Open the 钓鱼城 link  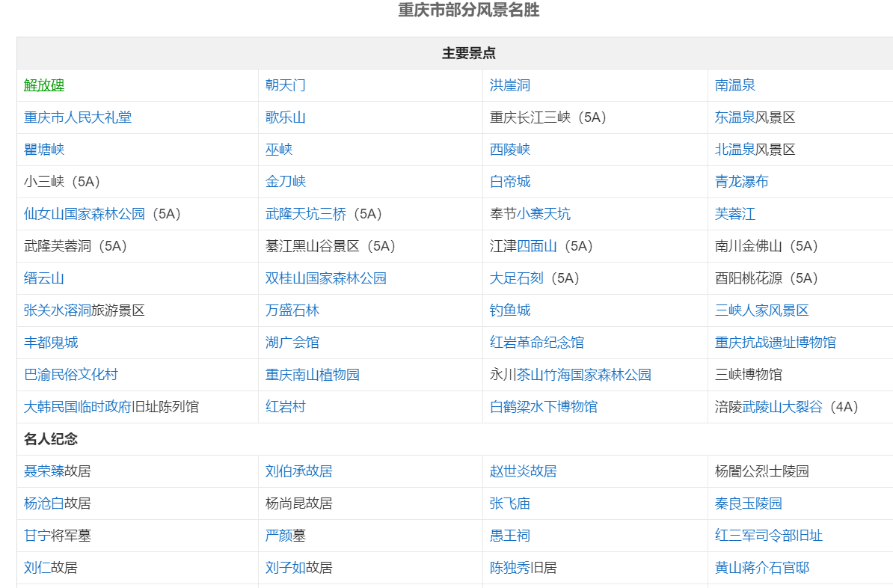coord(510,310)
